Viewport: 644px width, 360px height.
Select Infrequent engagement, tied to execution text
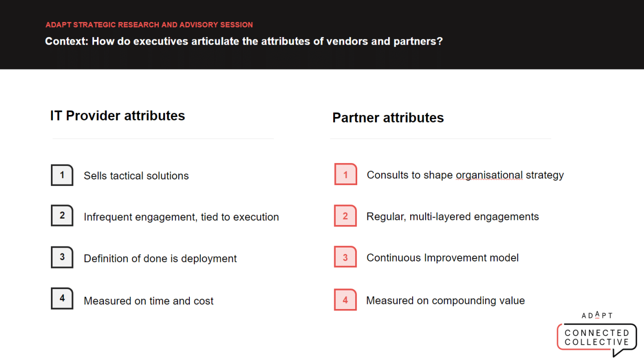[181, 217]
